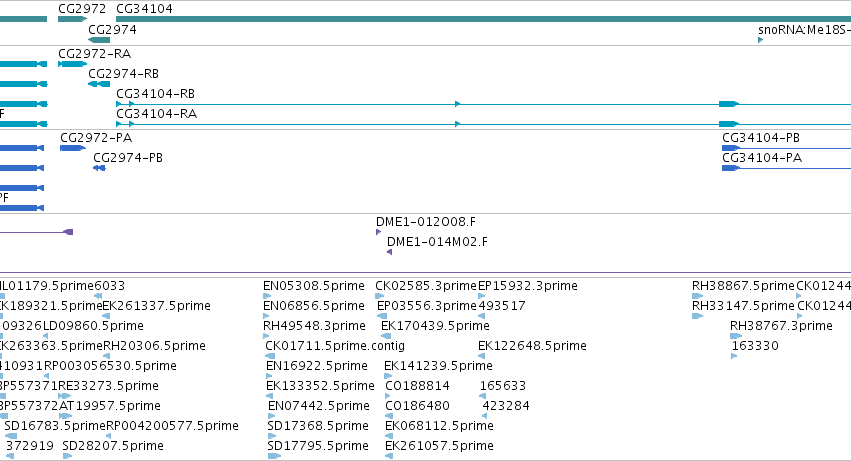The image size is (851, 461).
Task: Click the RH38767.3prime EST glyph
Action: [x=736, y=336]
